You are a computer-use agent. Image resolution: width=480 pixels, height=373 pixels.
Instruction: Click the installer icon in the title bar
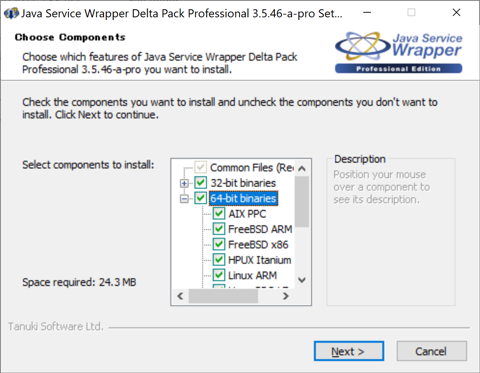click(11, 13)
